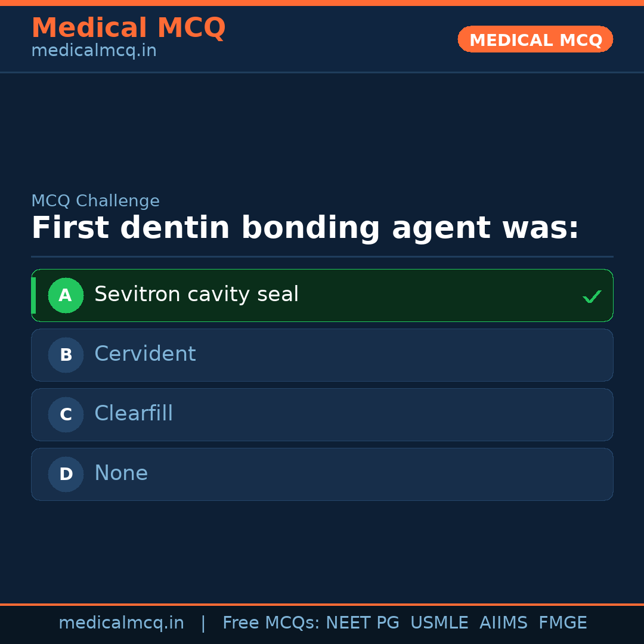The height and width of the screenshot is (644, 644).
Task: Click the orange MEDICAL MCQ badge
Action: pos(535,39)
